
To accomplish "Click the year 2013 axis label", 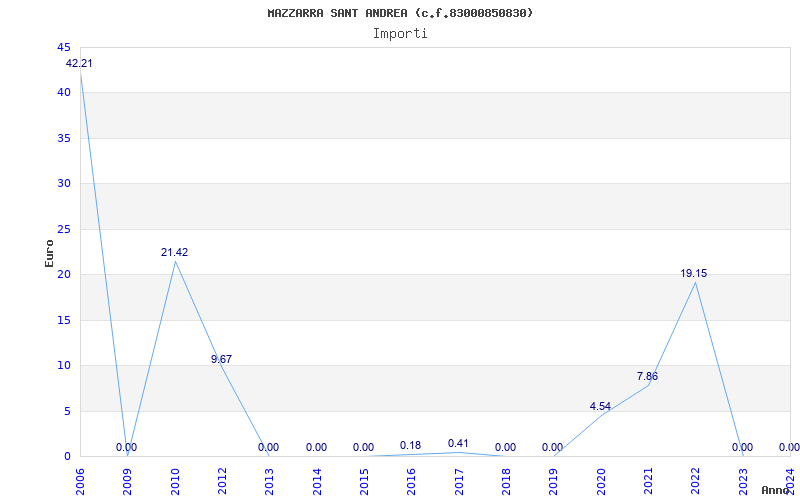I will click(269, 481).
